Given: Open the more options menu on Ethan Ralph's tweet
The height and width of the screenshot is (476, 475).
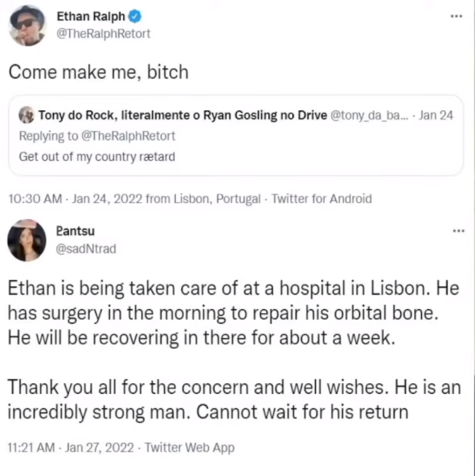Looking at the screenshot, I should [457, 16].
